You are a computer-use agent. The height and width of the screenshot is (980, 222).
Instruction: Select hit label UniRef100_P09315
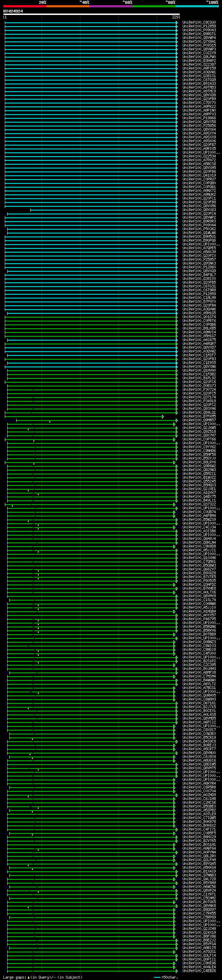199,45
